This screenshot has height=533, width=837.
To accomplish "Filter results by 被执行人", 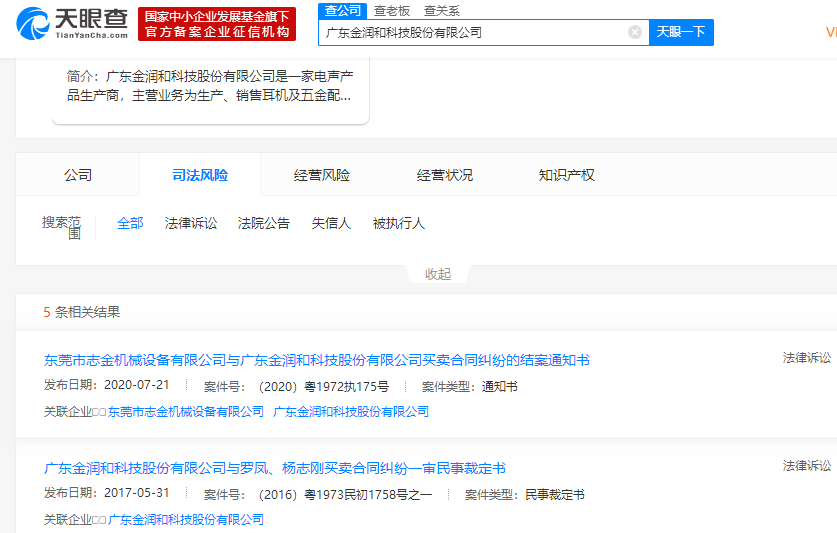I will point(399,223).
